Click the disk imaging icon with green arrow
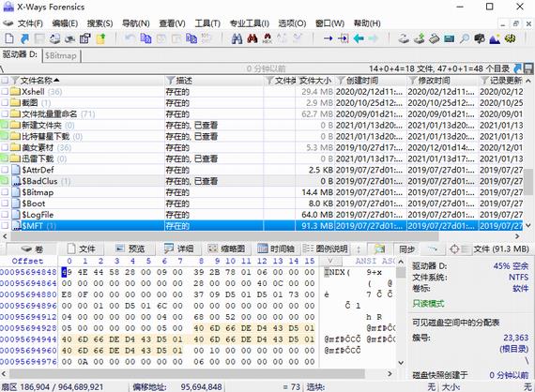Screen dimensions: 535x392 tap(419, 38)
